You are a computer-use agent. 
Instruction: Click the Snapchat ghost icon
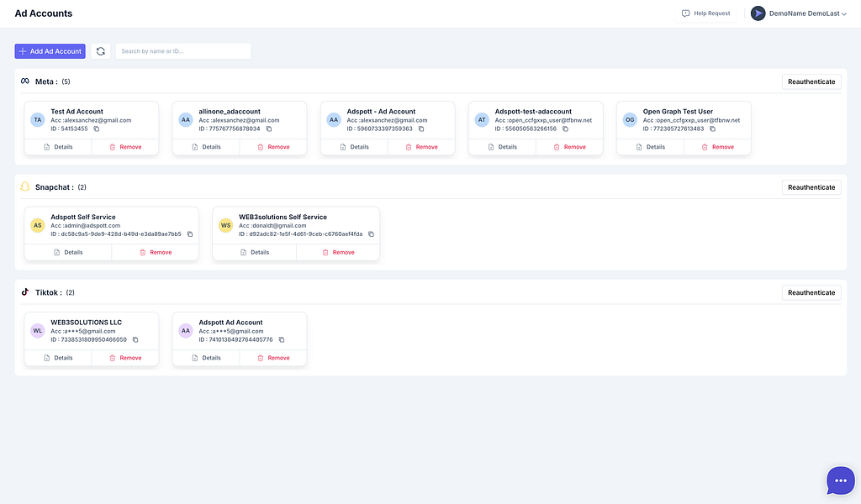click(24, 186)
